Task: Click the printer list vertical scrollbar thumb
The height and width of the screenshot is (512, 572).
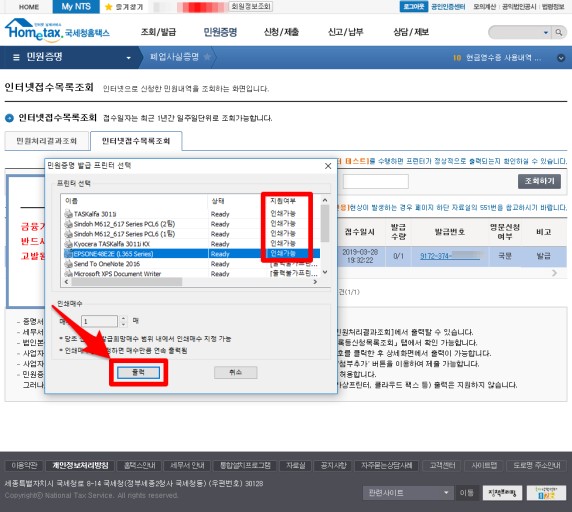Action: 325,223
